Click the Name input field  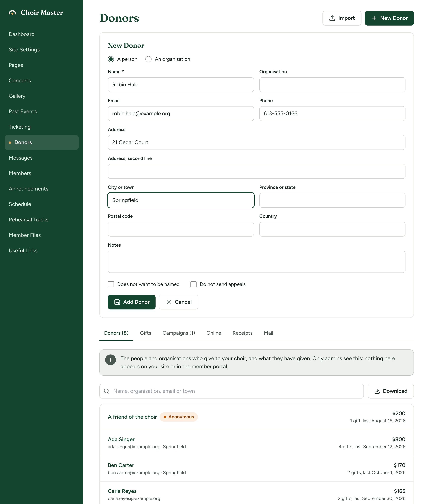pyautogui.click(x=181, y=85)
